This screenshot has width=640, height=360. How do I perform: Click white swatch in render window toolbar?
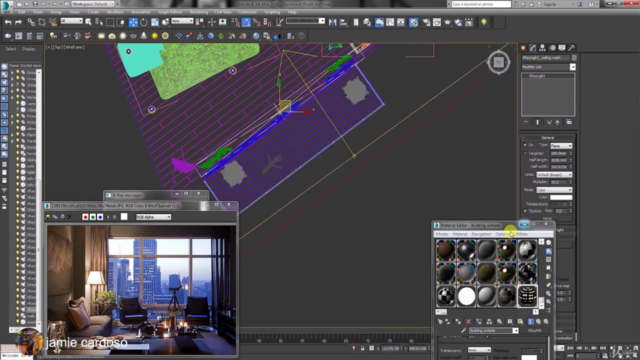click(x=124, y=217)
